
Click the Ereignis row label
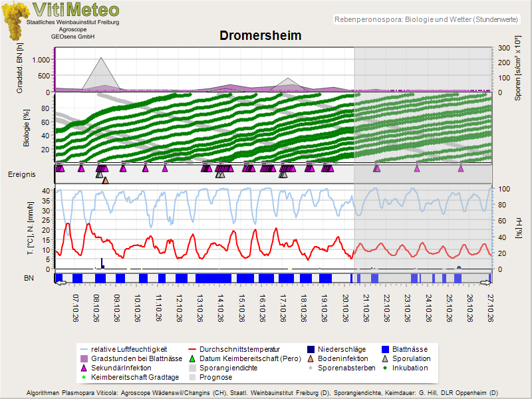(22, 174)
